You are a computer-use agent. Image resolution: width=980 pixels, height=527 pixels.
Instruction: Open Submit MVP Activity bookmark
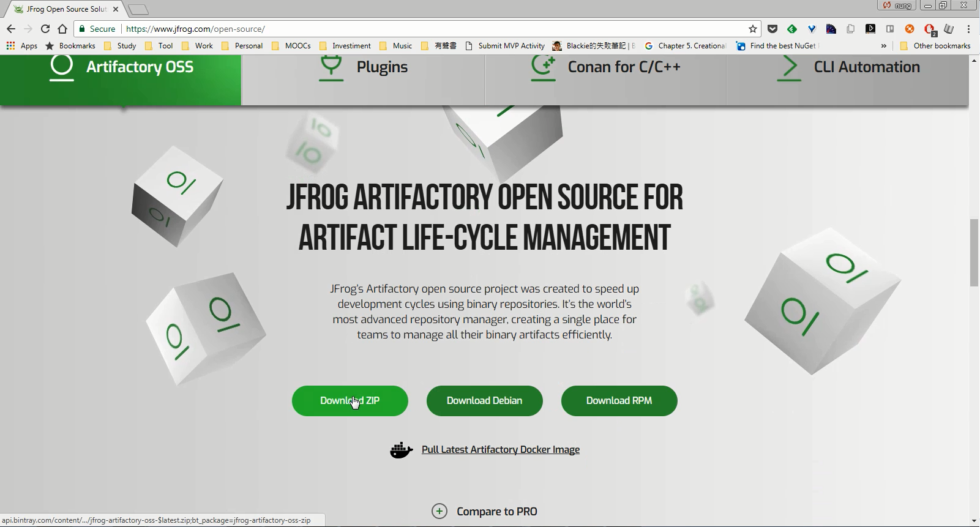505,46
